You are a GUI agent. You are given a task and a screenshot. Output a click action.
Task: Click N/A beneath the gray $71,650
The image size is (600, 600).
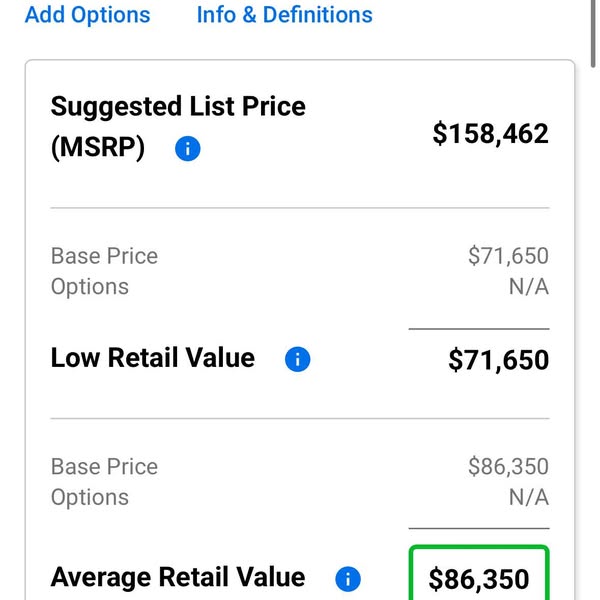click(529, 287)
